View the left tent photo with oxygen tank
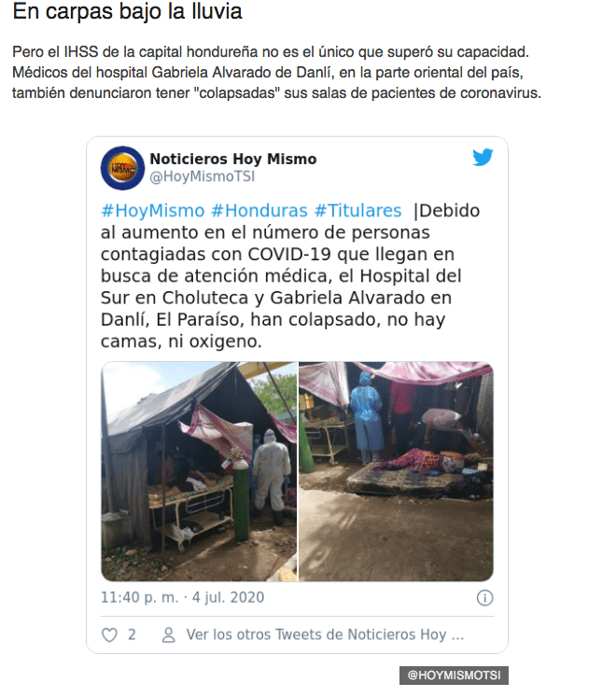The image size is (616, 697). pyautogui.click(x=199, y=471)
